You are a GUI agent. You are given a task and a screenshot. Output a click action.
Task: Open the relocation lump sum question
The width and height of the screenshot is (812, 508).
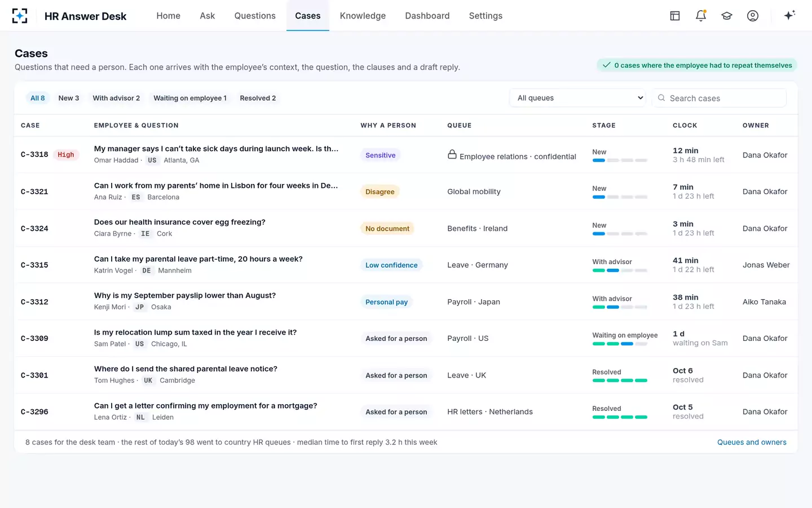coord(195,332)
